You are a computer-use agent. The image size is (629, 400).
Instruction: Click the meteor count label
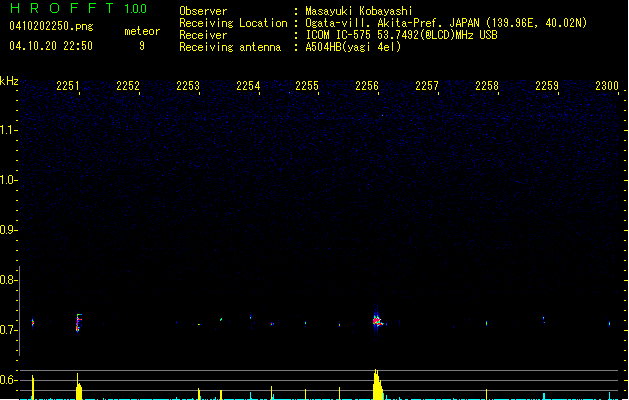point(141,31)
